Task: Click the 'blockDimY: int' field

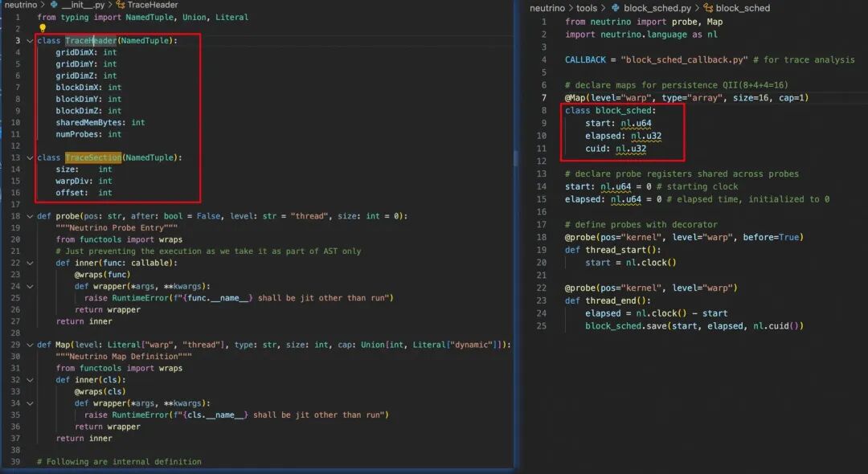Action: click(x=88, y=99)
